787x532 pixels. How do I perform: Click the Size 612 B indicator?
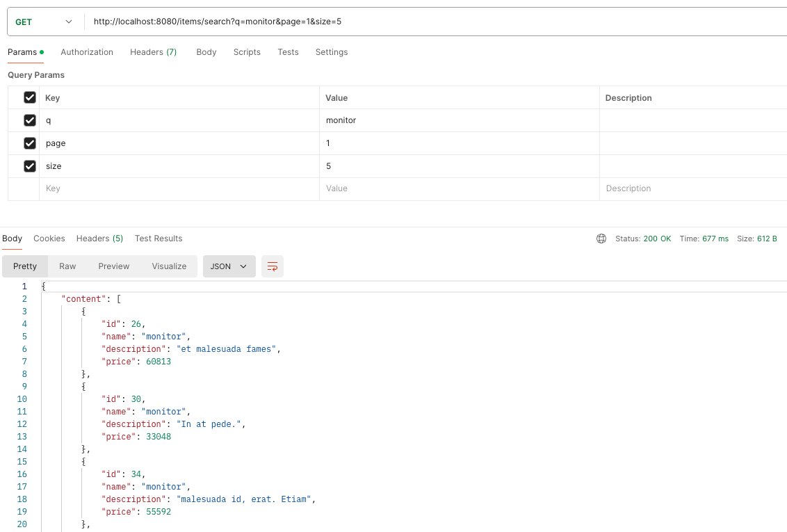pos(757,239)
